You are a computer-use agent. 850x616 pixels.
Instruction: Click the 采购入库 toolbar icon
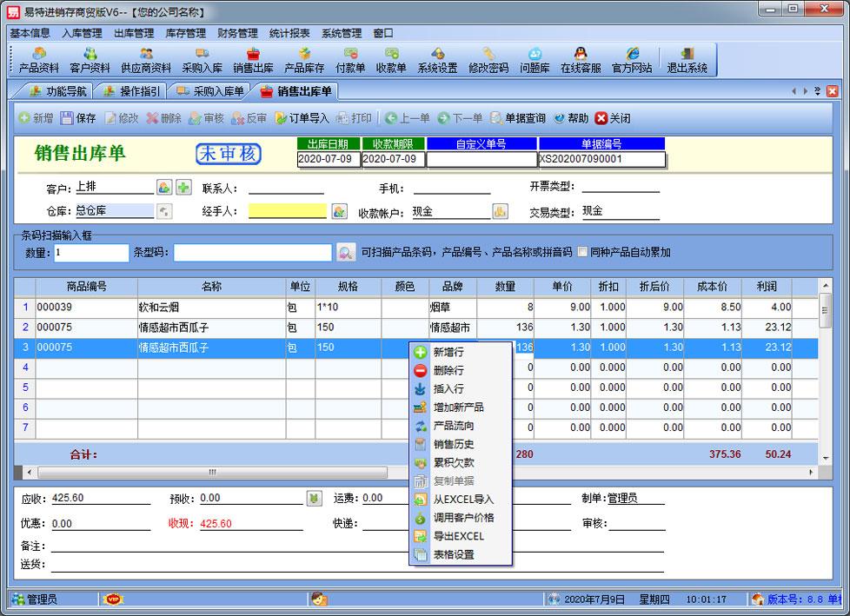click(202, 60)
